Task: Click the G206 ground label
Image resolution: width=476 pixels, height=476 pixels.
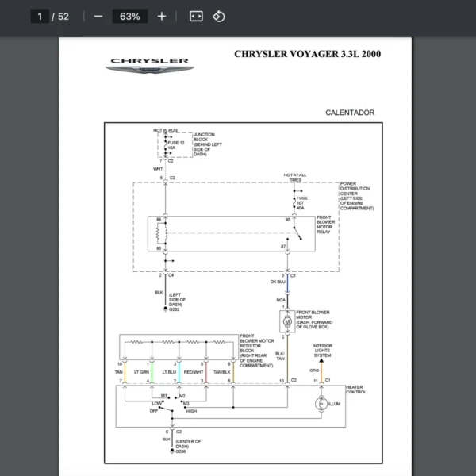Action: click(168, 451)
